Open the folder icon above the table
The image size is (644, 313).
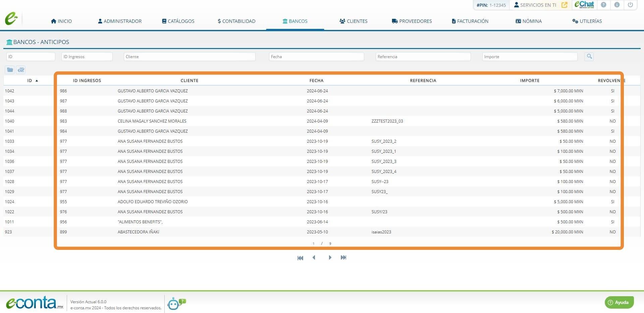click(10, 70)
